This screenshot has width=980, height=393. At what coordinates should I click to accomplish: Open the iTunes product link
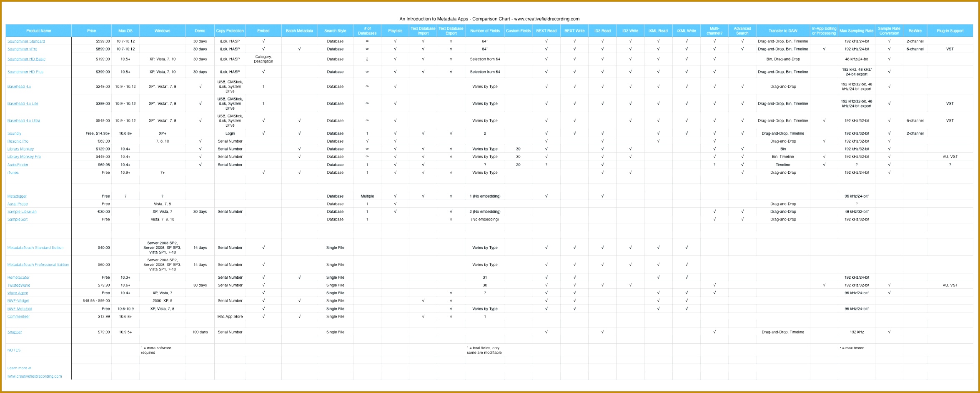(13, 172)
